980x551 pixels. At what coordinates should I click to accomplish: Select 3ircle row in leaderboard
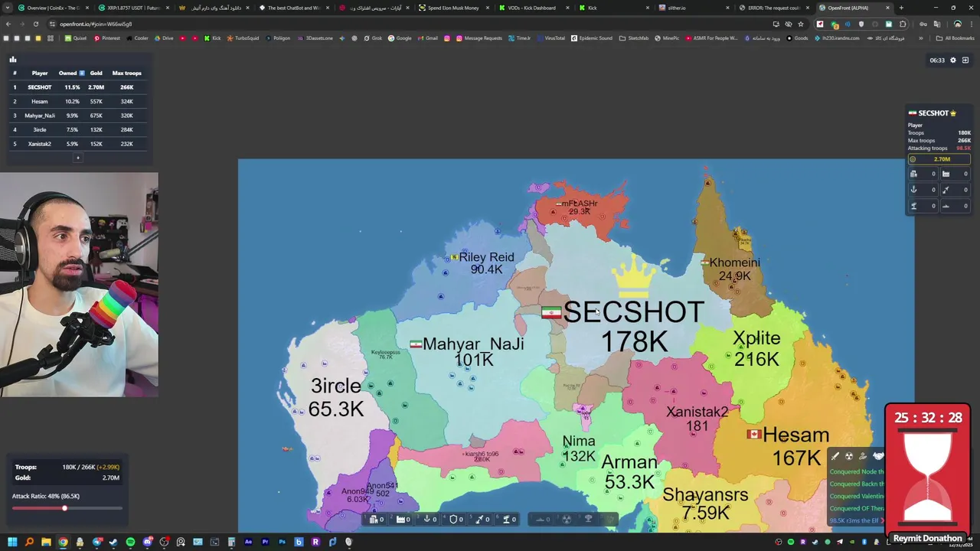[x=77, y=129]
